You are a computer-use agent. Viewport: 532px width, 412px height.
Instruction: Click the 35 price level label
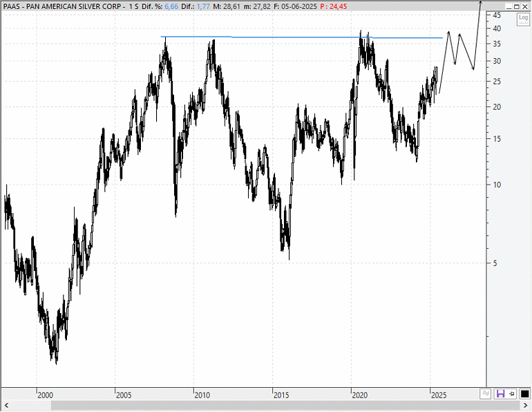(x=497, y=44)
